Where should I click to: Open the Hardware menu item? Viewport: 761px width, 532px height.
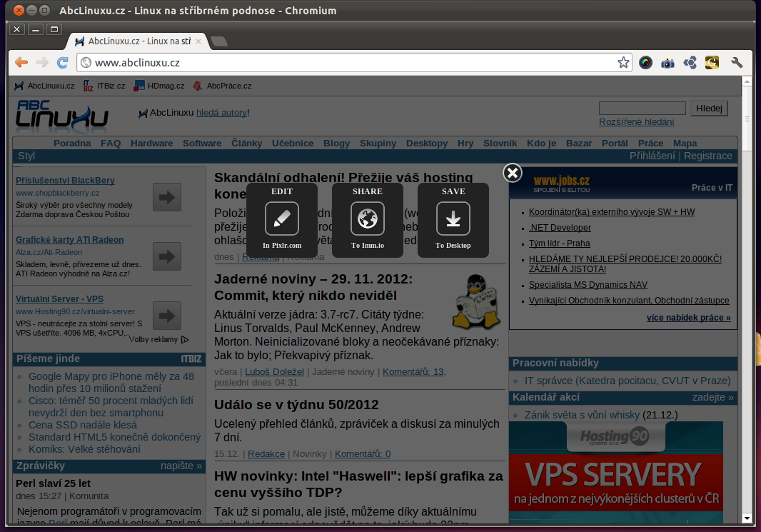pyautogui.click(x=151, y=144)
